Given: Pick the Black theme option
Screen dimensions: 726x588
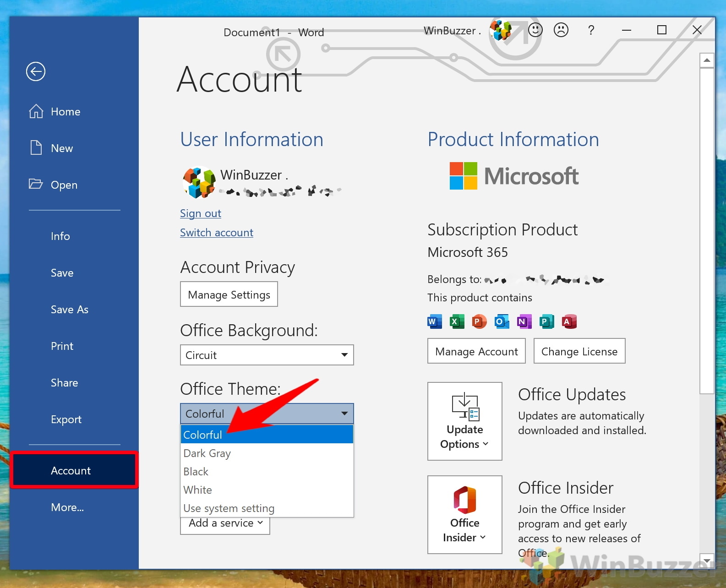Looking at the screenshot, I should [x=267, y=471].
